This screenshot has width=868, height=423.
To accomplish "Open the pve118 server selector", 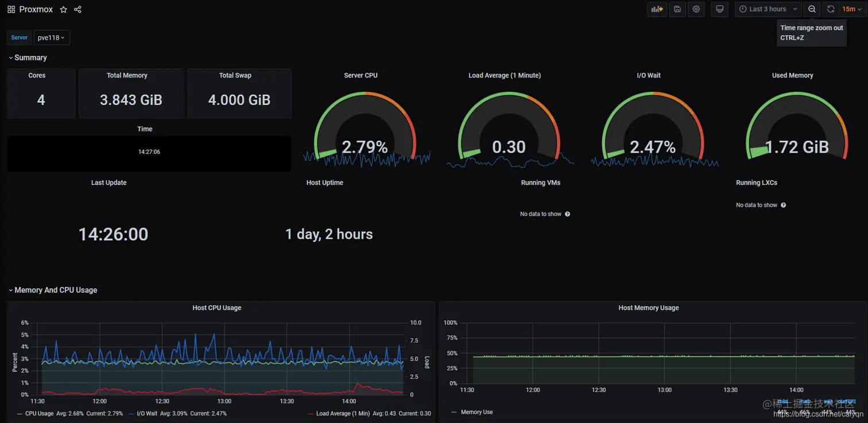I will coord(52,37).
